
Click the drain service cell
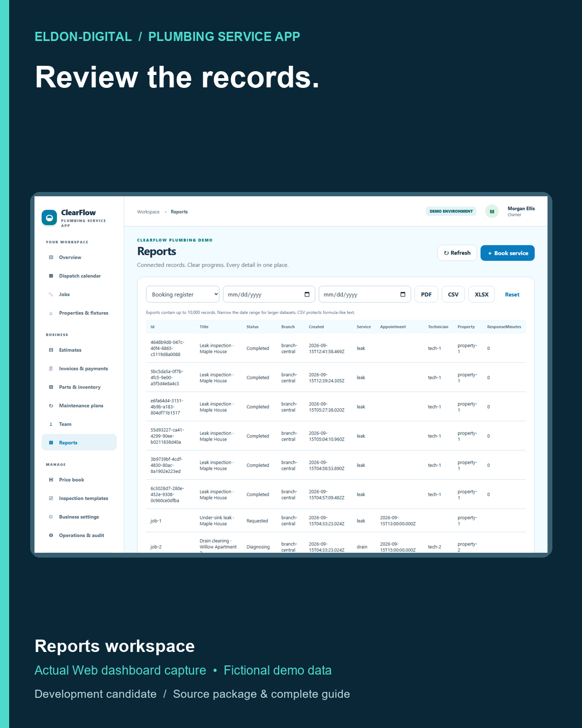[362, 547]
